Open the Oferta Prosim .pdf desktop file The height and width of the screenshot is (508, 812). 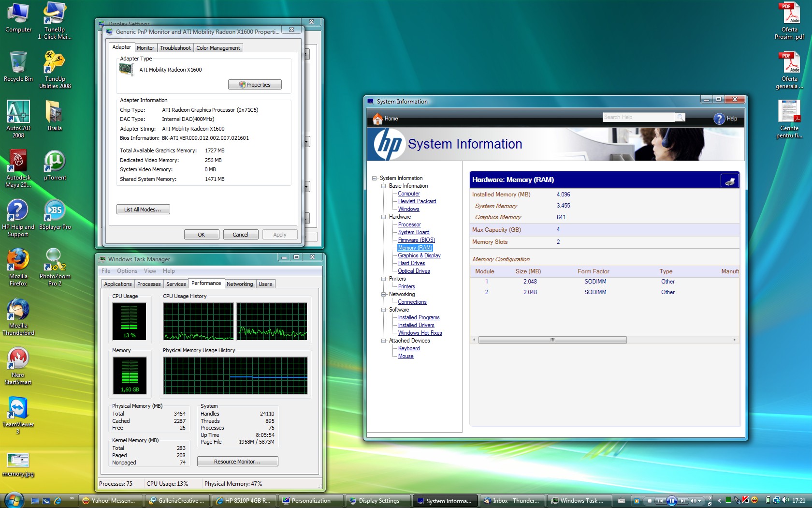(789, 20)
